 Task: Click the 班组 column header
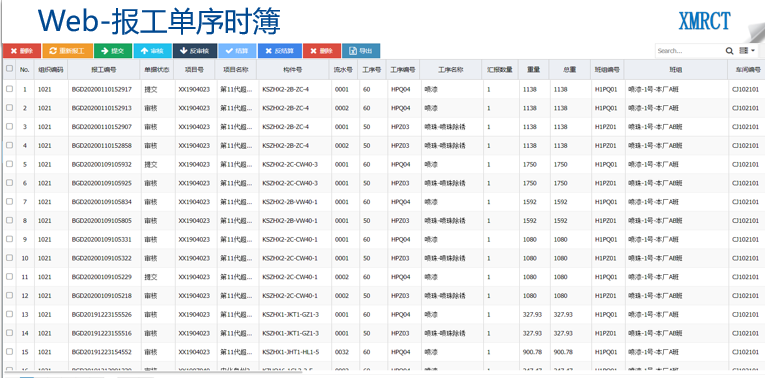click(x=676, y=70)
